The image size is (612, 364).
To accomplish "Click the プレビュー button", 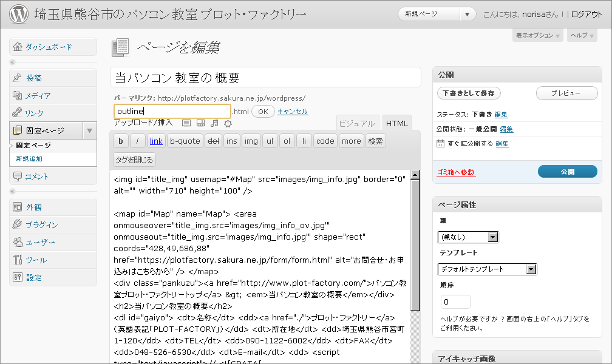I will [x=566, y=93].
